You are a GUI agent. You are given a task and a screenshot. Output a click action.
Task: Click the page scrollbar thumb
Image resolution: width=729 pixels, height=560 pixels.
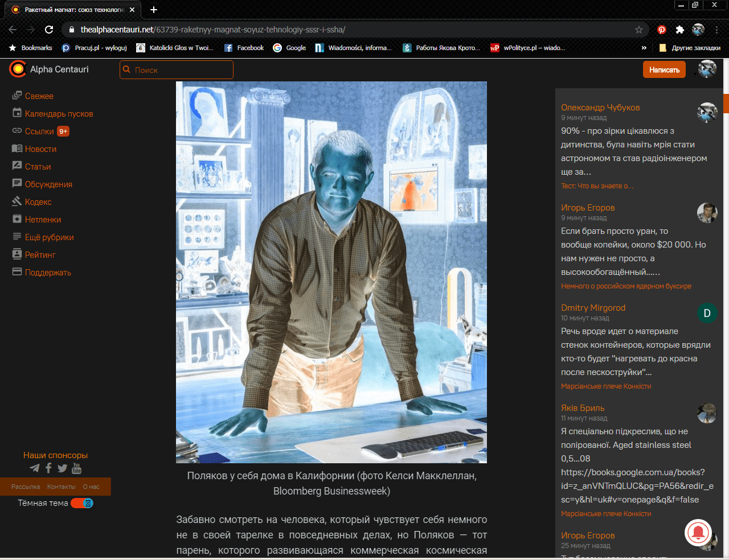click(726, 103)
